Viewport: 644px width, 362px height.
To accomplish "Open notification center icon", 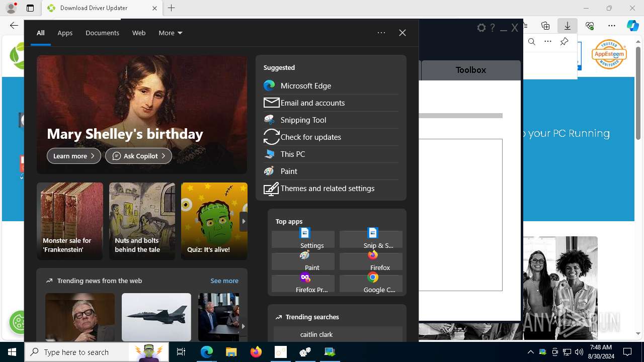I will pyautogui.click(x=627, y=352).
